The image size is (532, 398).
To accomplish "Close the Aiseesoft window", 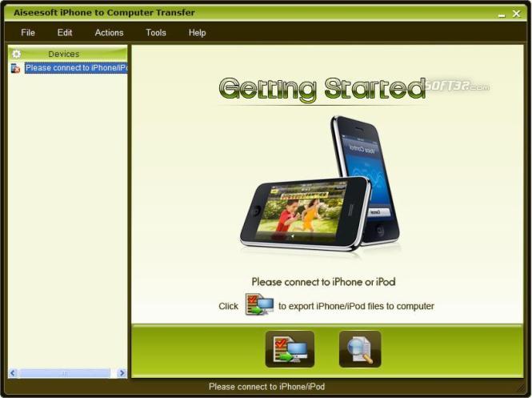I will pos(516,14).
